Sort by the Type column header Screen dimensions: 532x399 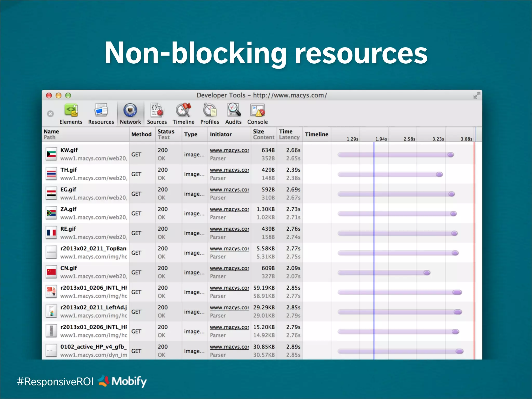click(195, 134)
